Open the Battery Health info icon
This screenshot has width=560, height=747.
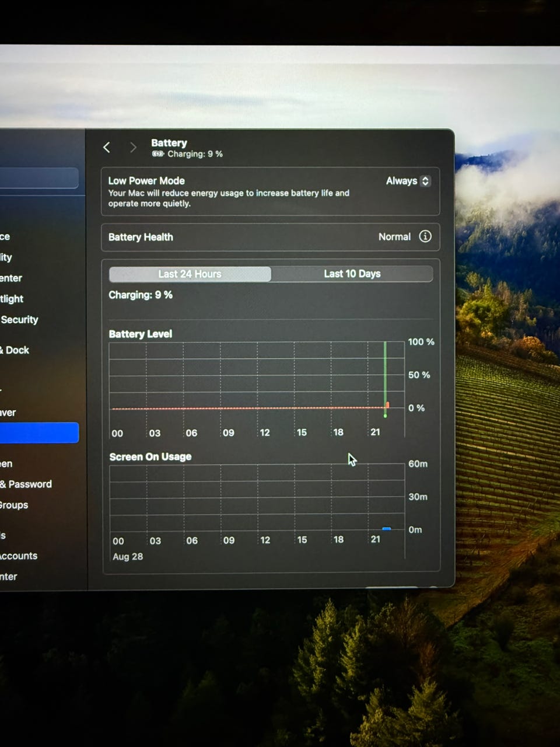[x=425, y=236]
